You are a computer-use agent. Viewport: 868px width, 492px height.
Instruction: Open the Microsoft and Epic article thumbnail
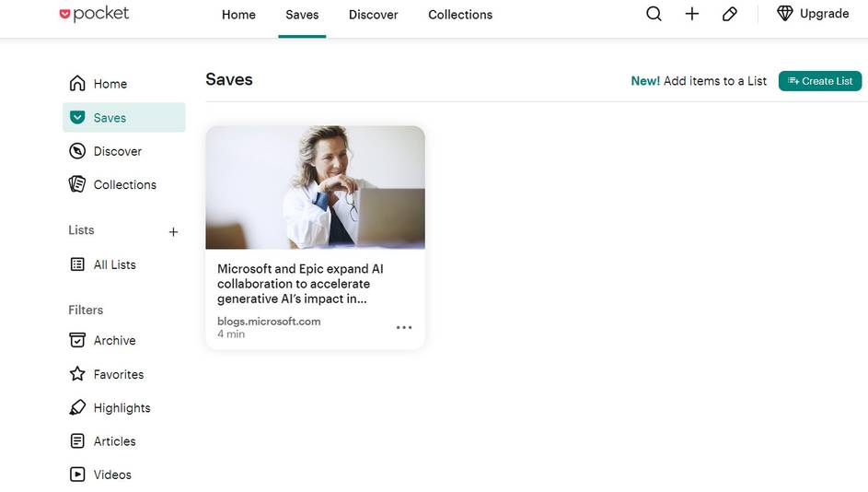(315, 187)
